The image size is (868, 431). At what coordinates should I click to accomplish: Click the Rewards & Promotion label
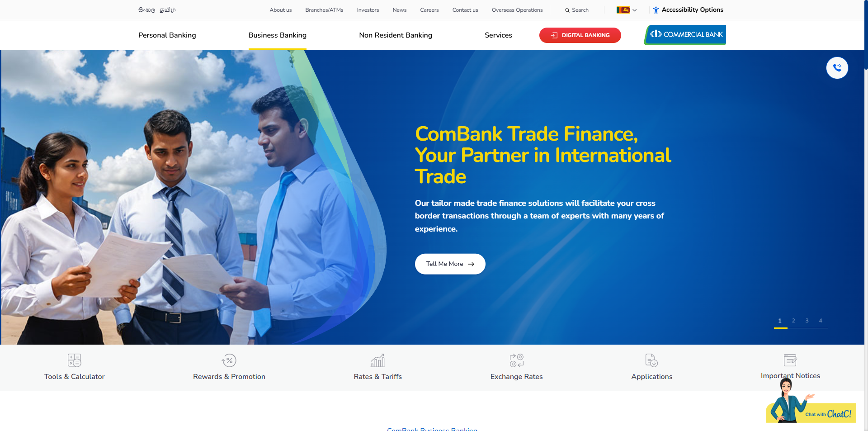[229, 377]
